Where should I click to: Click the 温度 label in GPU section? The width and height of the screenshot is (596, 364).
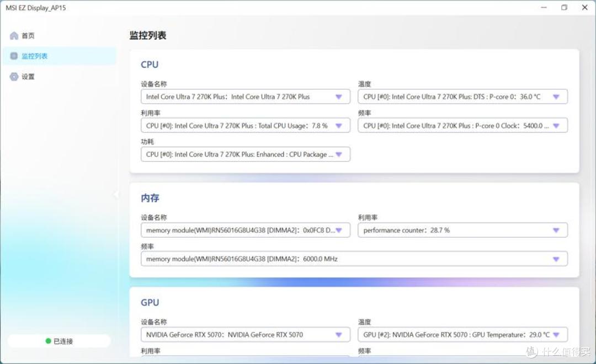pos(365,322)
